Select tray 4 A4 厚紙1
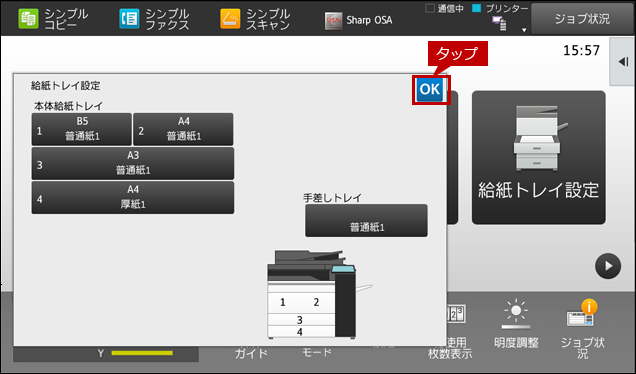This screenshot has width=636, height=374. (133, 198)
